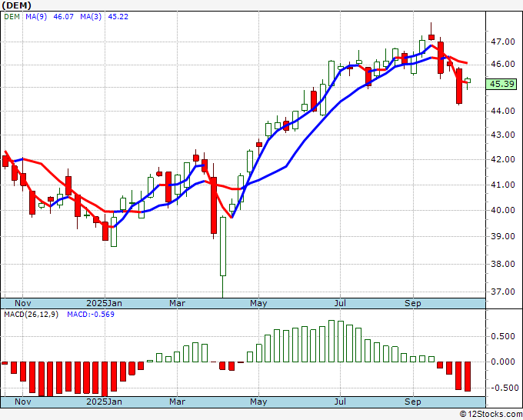Click the 40.00 price axis label
Screen dimensions: 523x420
click(502, 210)
